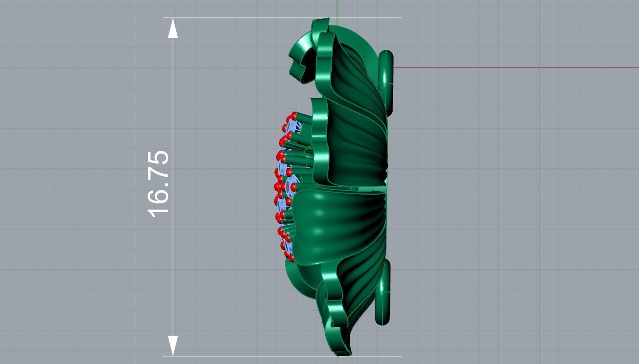The width and height of the screenshot is (639, 364).
Task: Click the lowest red bead of the cluster
Action: click(x=288, y=254)
